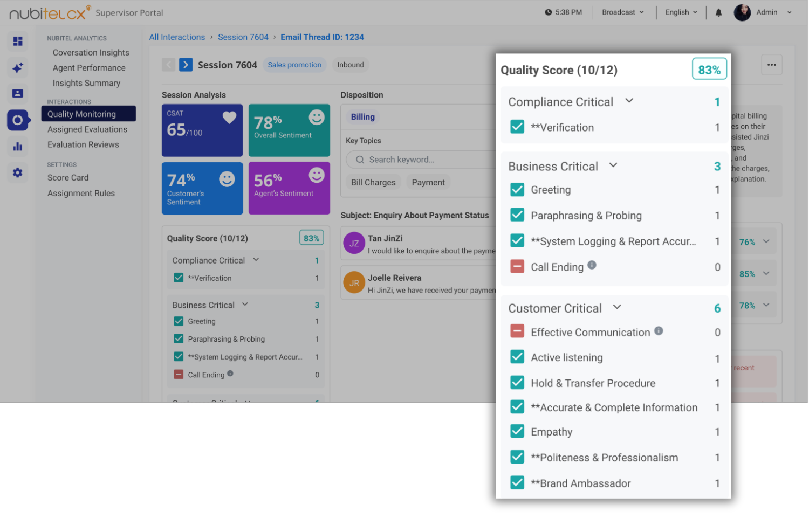Open Quality Monitoring menu item
The height and width of the screenshot is (532, 809).
(88, 114)
